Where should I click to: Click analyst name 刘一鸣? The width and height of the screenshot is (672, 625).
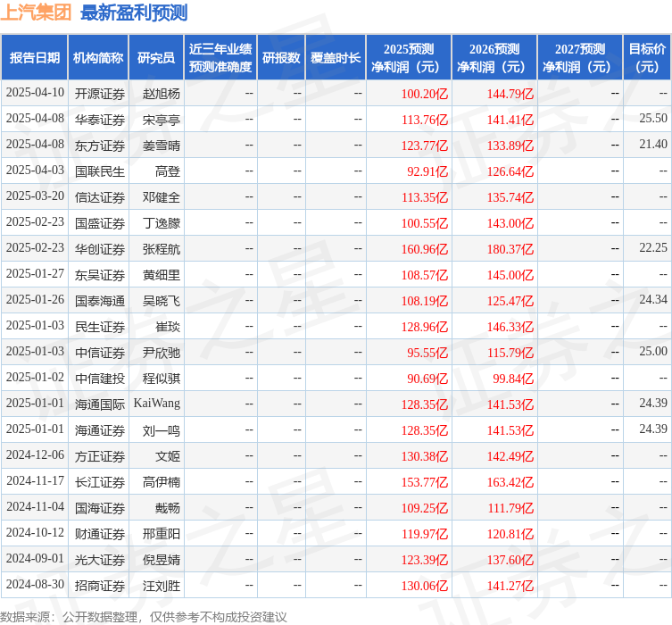(x=162, y=430)
